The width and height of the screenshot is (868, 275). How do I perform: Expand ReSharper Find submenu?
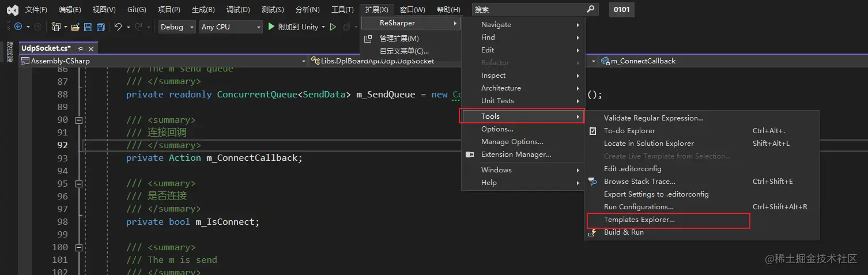(x=523, y=37)
